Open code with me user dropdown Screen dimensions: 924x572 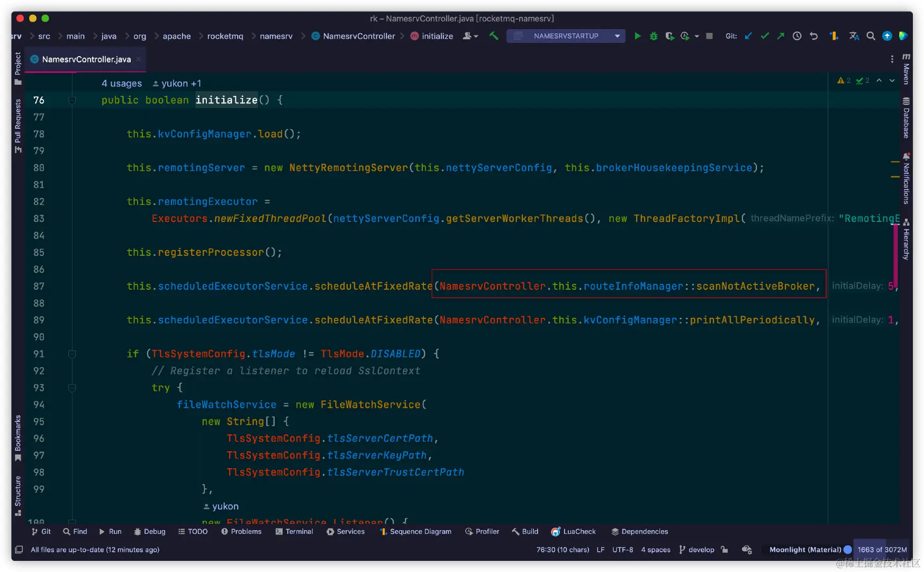[470, 36]
